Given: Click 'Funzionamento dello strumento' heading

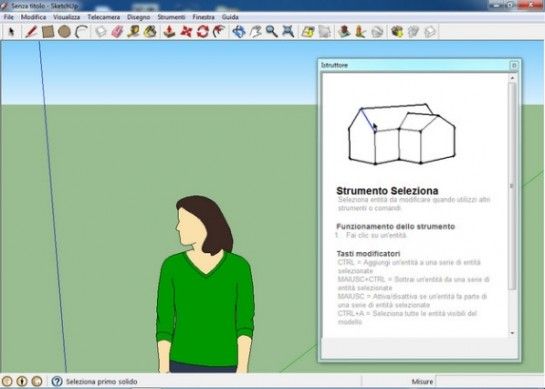Looking at the screenshot, I should (x=396, y=226).
